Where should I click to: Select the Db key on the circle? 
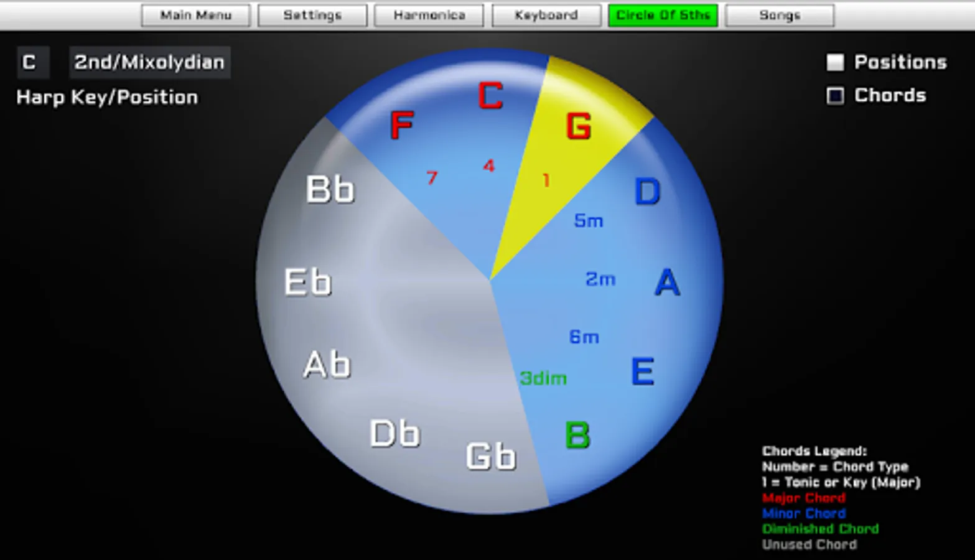(x=395, y=433)
